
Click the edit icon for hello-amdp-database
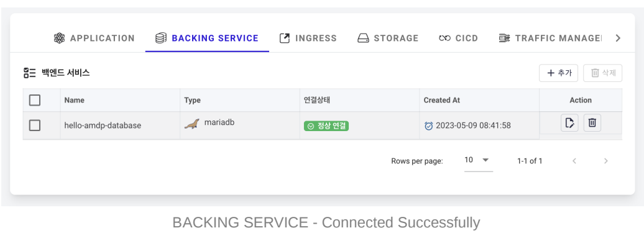pos(569,122)
